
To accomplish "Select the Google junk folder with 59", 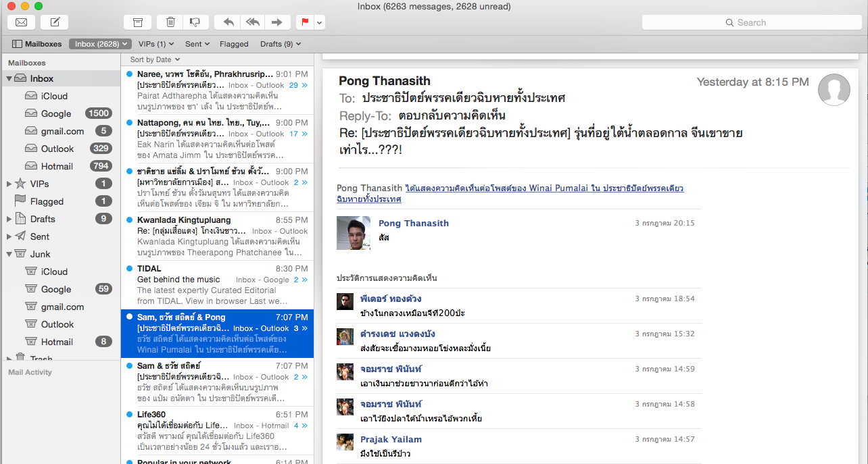I will pyautogui.click(x=60, y=289).
